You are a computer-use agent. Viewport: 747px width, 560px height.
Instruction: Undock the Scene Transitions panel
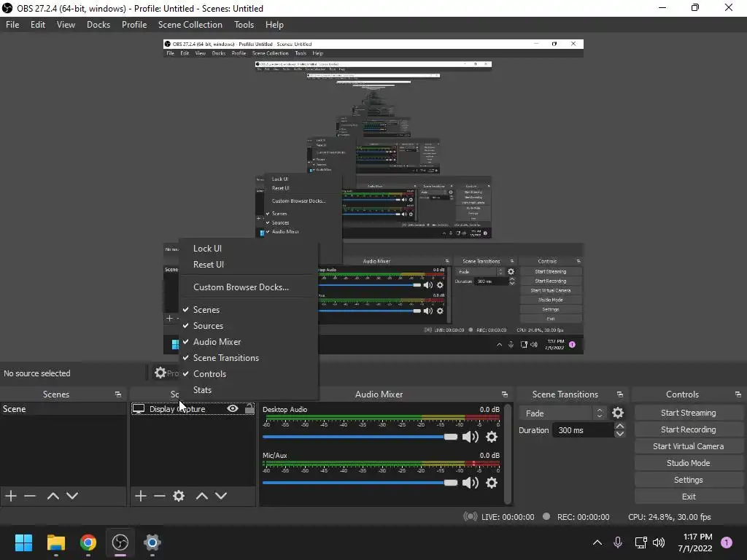tap(620, 394)
